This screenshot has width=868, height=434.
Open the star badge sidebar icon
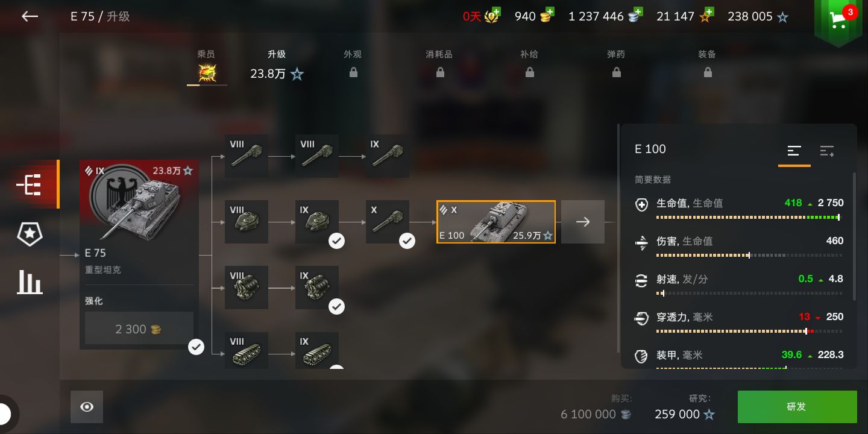[29, 233]
